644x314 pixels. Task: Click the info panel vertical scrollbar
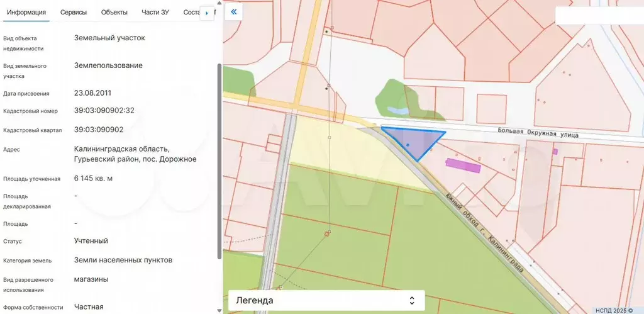tap(219, 157)
